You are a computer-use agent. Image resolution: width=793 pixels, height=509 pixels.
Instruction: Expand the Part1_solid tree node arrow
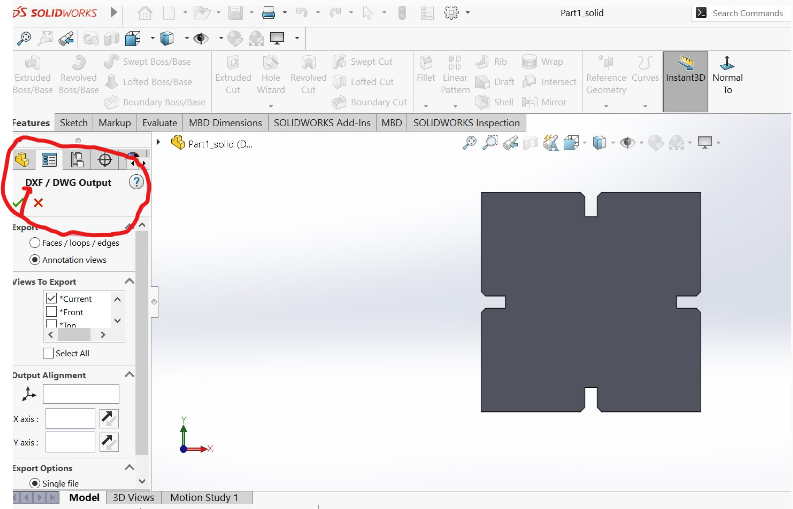click(x=158, y=142)
